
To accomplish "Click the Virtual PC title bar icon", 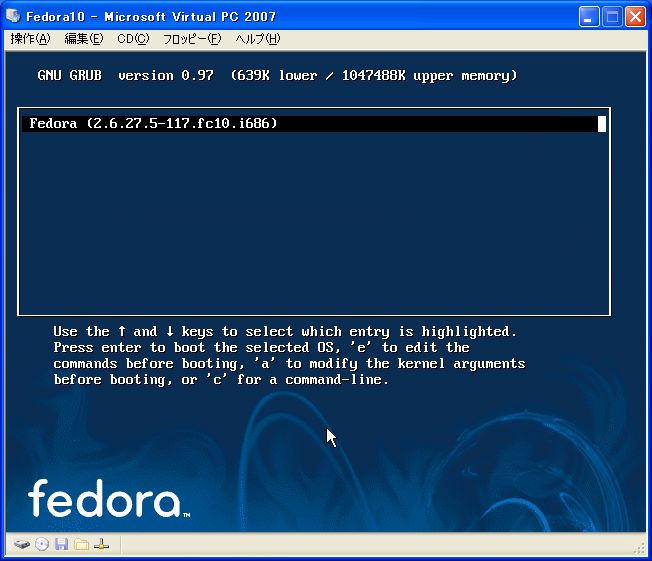I will pos(13,16).
